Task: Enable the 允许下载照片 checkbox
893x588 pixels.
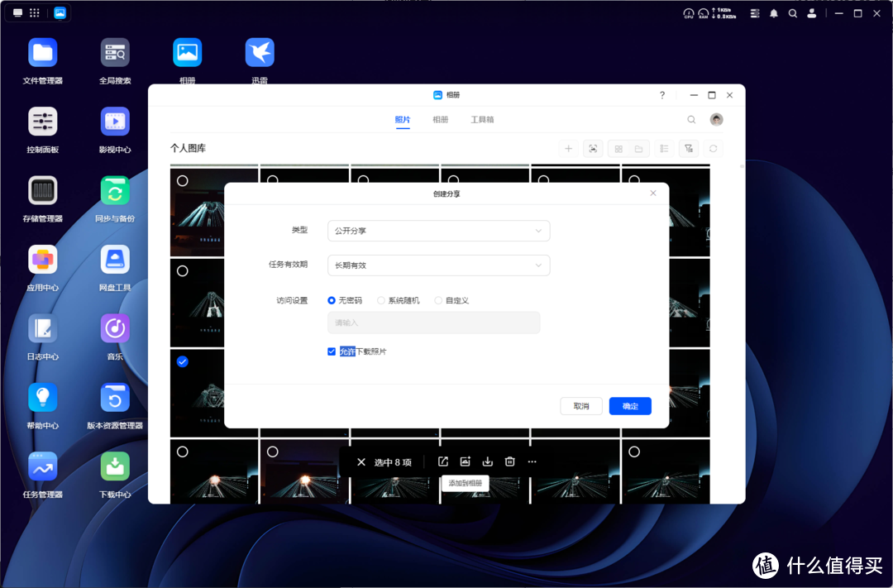Action: tap(332, 351)
